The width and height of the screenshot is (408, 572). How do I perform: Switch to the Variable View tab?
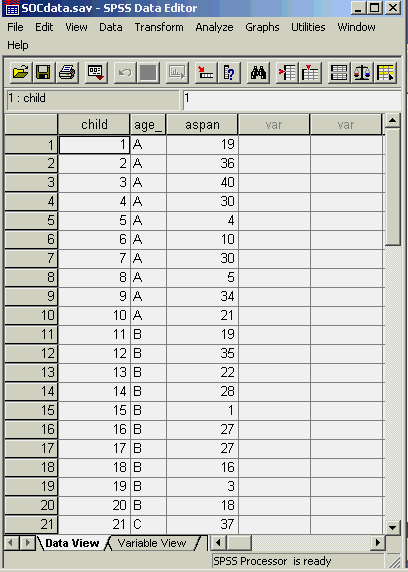152,543
